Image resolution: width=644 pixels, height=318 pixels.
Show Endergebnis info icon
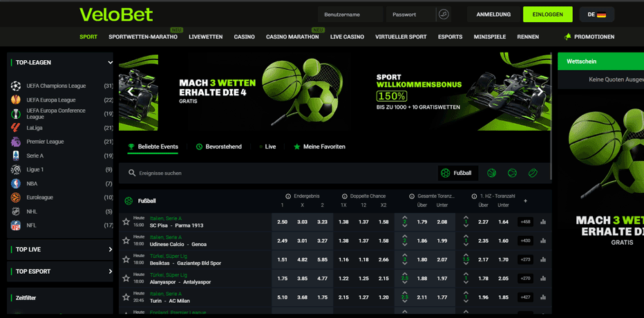(x=288, y=196)
